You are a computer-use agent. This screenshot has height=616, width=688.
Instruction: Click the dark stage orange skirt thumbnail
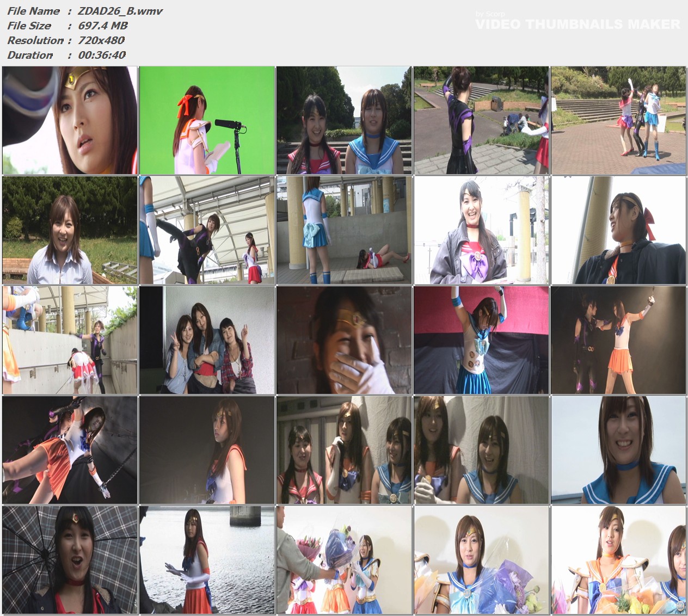point(618,340)
